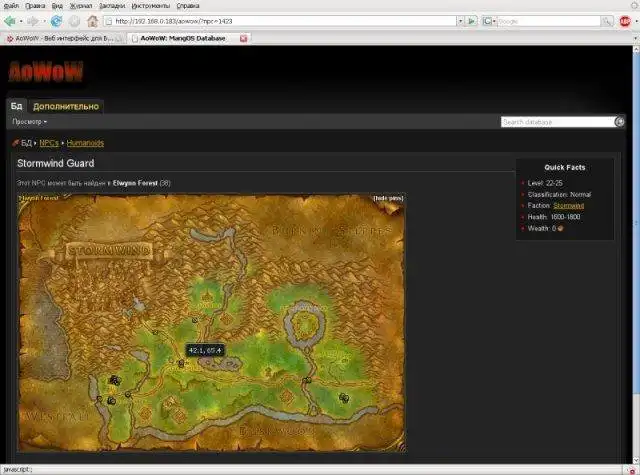640x475 pixels.
Task: Click the northernmost map pin near the river
Action: (195, 320)
